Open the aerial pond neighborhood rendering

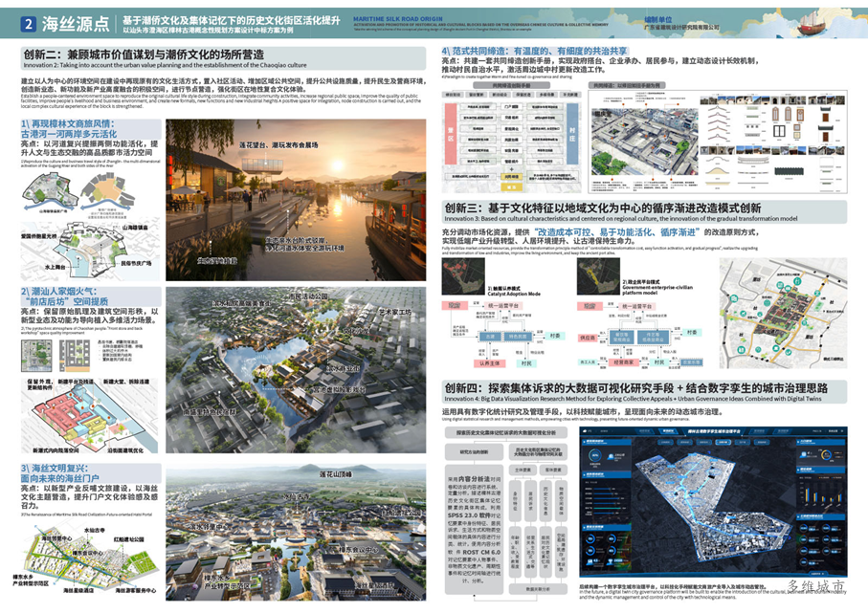point(296,369)
